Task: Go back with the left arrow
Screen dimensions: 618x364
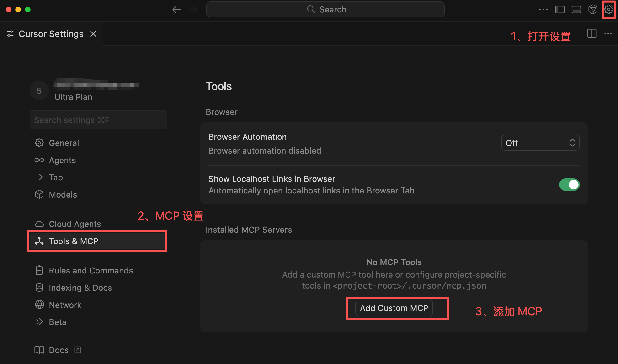Action: pos(176,10)
